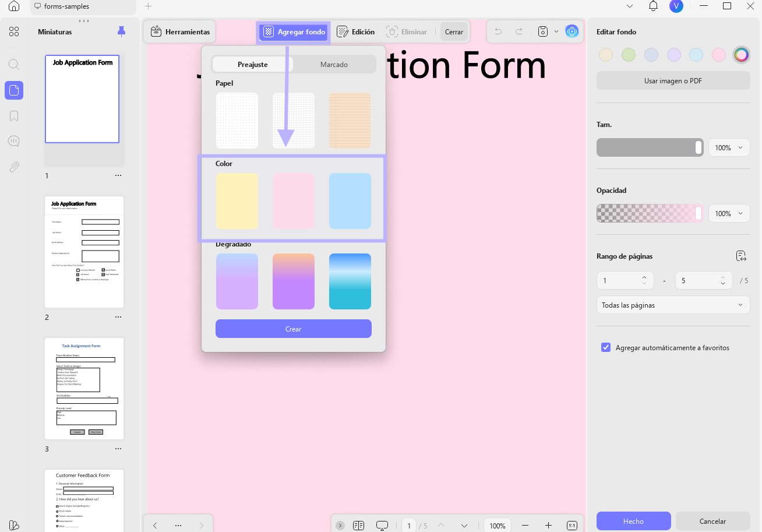Select the orange lined Papel preset
The width and height of the screenshot is (762, 532).
pyautogui.click(x=350, y=121)
